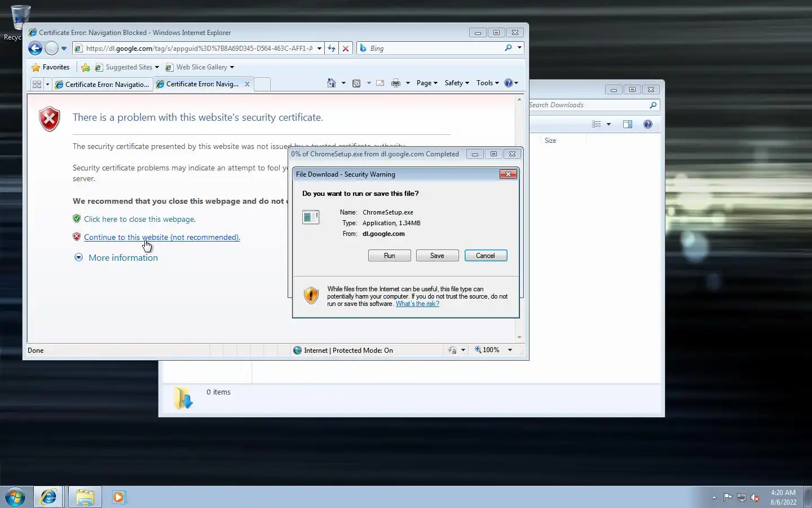
Task: Click the IE Help question mark icon
Action: pyautogui.click(x=509, y=83)
